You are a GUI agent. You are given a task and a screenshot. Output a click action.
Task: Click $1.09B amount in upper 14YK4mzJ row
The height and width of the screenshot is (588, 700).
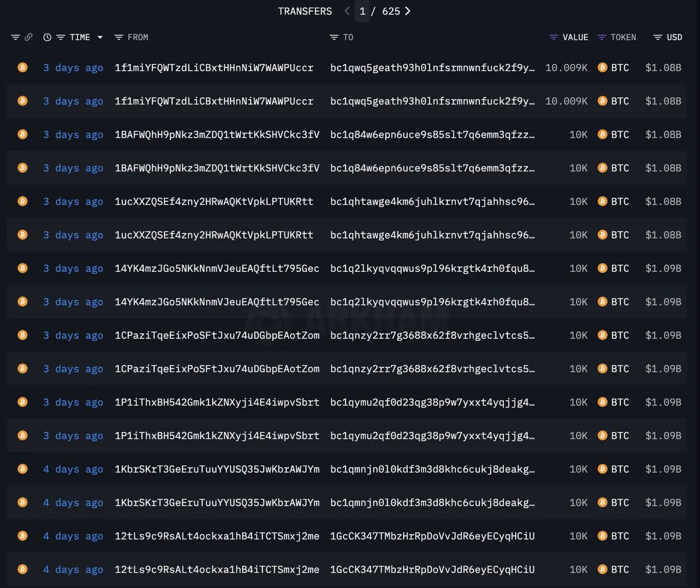tap(663, 268)
